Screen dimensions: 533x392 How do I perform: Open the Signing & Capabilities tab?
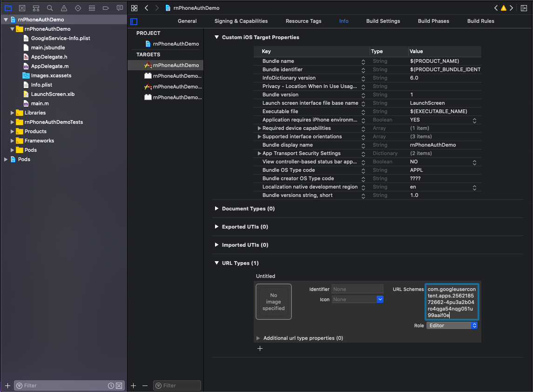point(241,21)
